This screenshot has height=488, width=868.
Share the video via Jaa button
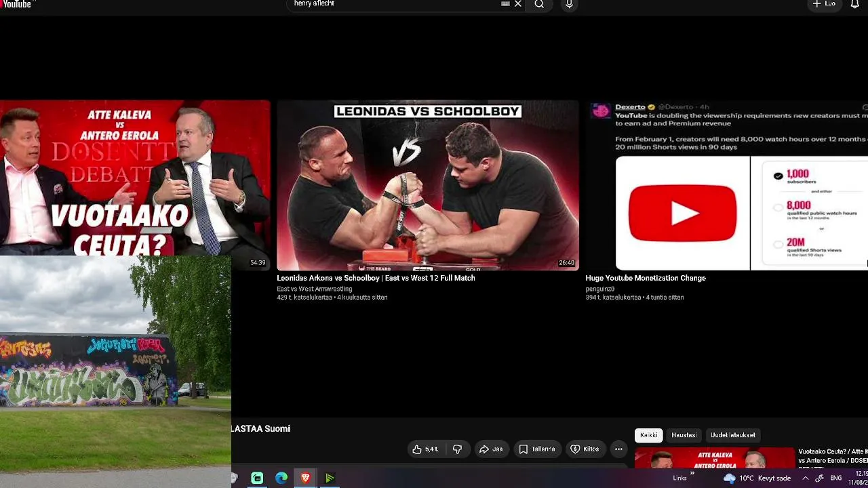coord(491,449)
